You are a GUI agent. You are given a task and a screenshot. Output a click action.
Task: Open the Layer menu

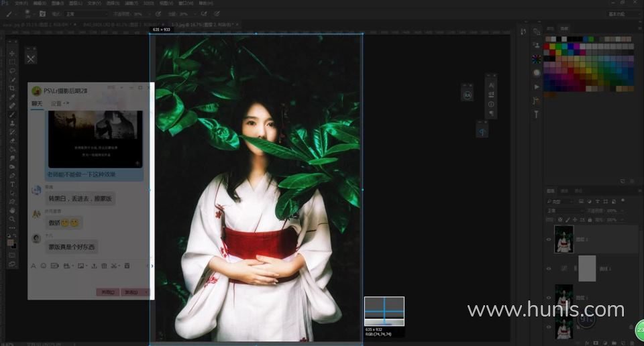pyautogui.click(x=76, y=3)
